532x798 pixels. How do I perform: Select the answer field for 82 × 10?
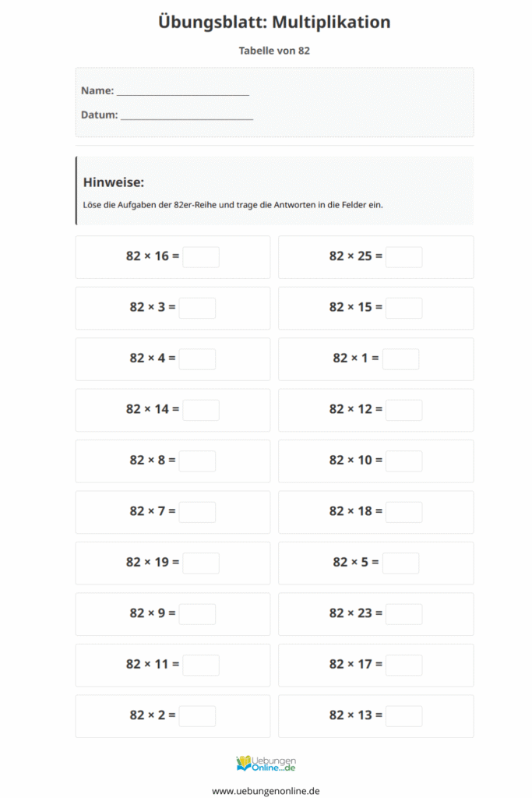[x=403, y=461]
